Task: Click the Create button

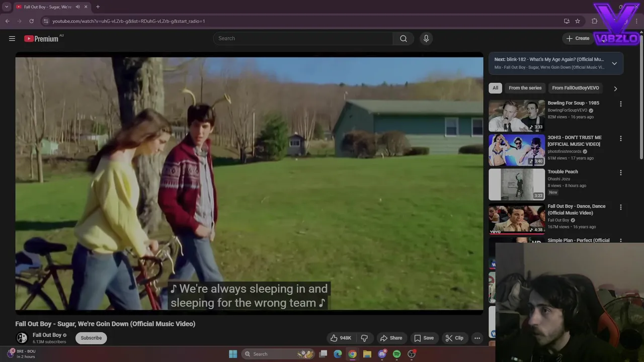Action: point(578,38)
